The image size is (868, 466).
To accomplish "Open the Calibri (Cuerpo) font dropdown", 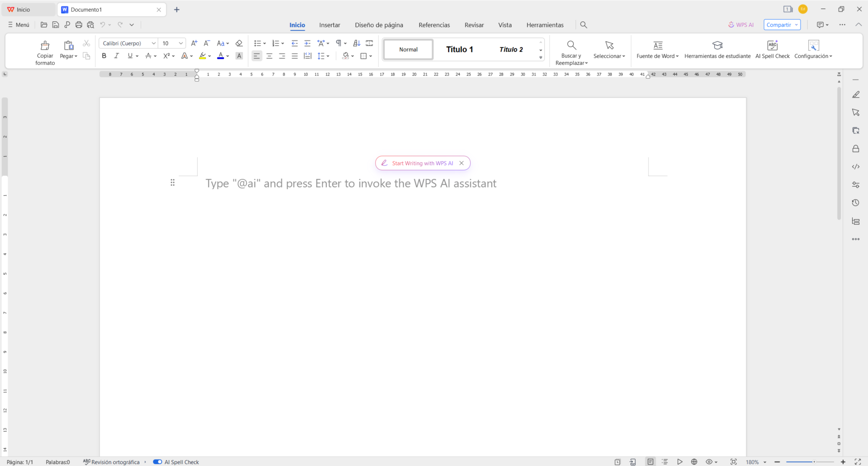I will click(153, 43).
